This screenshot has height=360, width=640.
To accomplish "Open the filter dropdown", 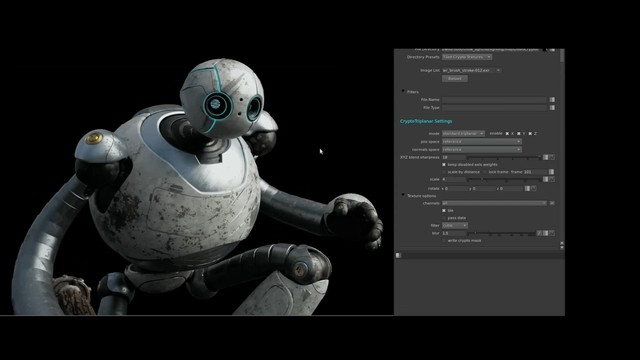I will (455, 225).
